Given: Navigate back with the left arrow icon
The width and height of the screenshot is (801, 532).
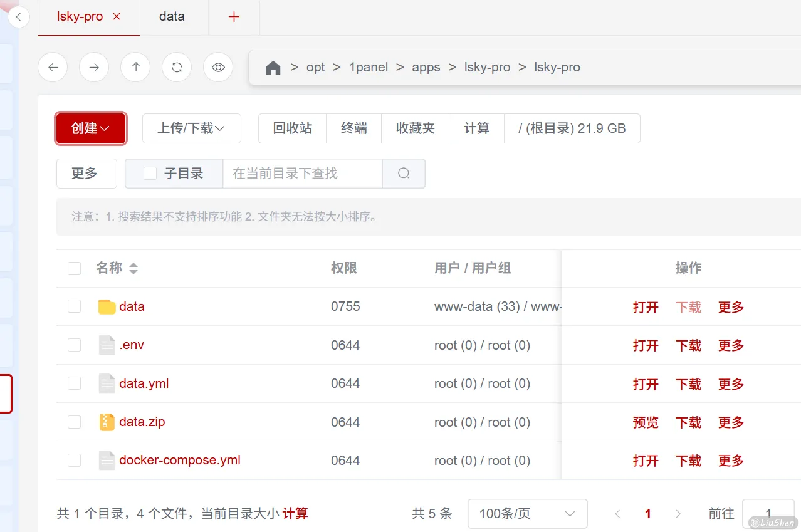Looking at the screenshot, I should (53, 67).
